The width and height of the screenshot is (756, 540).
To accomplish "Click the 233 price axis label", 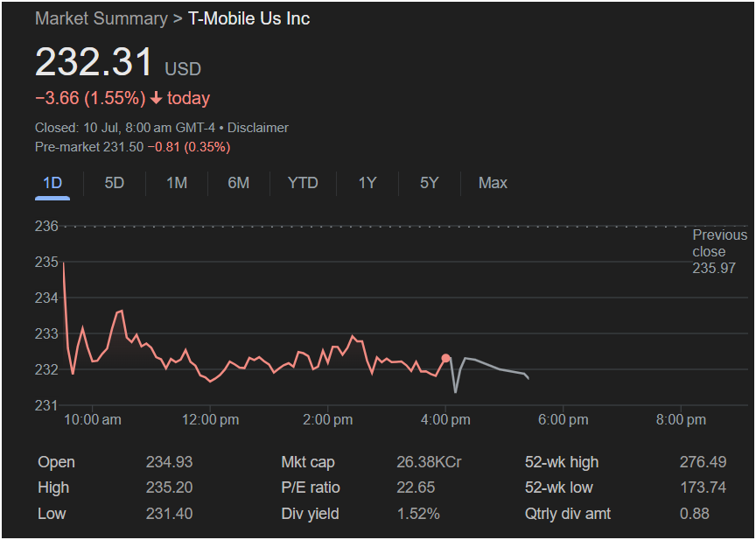I will pyautogui.click(x=46, y=333).
